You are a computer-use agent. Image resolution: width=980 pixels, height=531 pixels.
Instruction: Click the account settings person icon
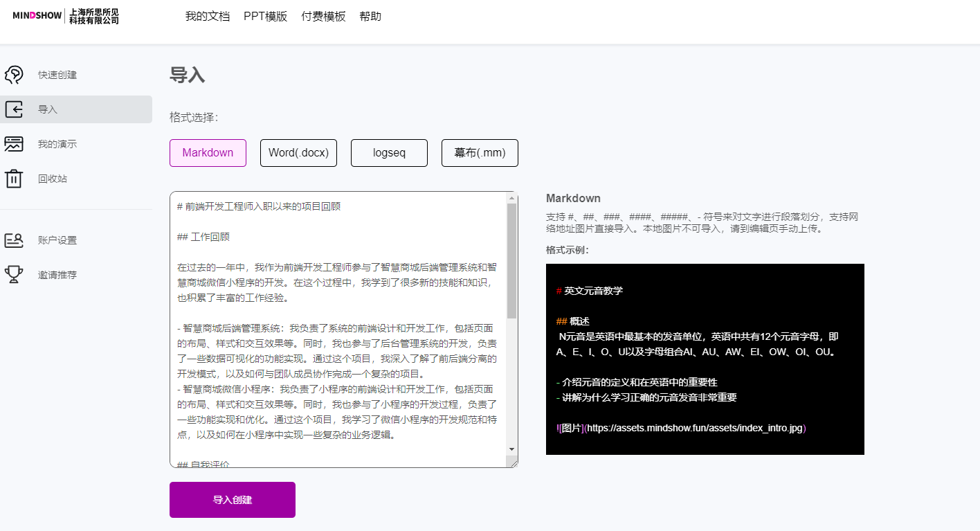(x=14, y=240)
